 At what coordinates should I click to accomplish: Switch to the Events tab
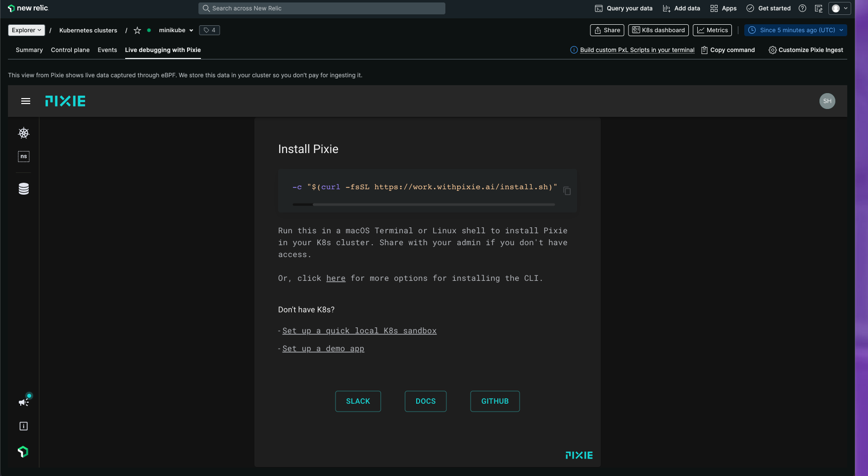coord(107,50)
